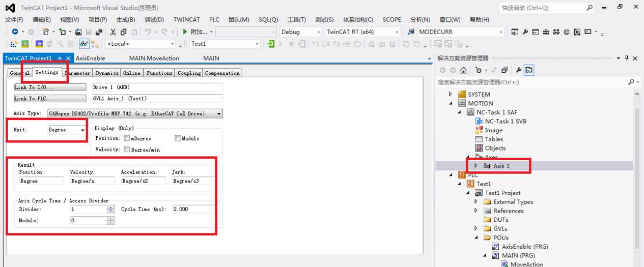Select the Objects tree item

tap(495, 148)
